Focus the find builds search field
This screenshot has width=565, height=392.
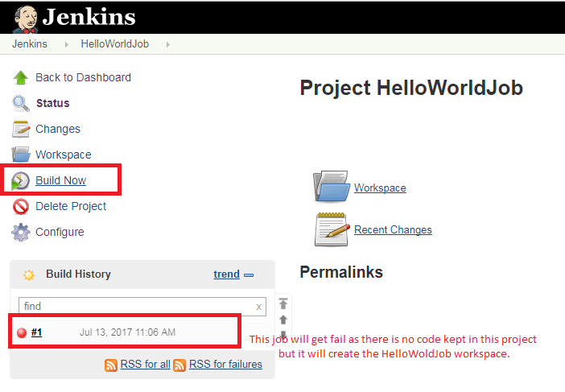point(142,307)
